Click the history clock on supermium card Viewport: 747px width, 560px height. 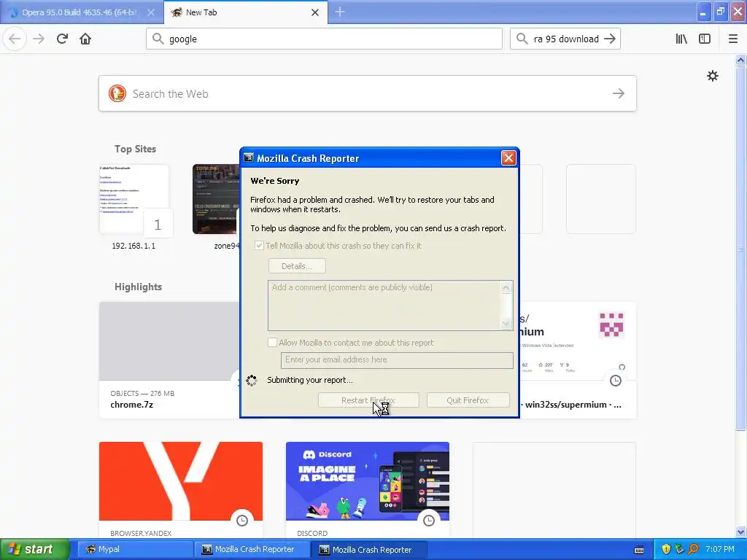coord(616,381)
